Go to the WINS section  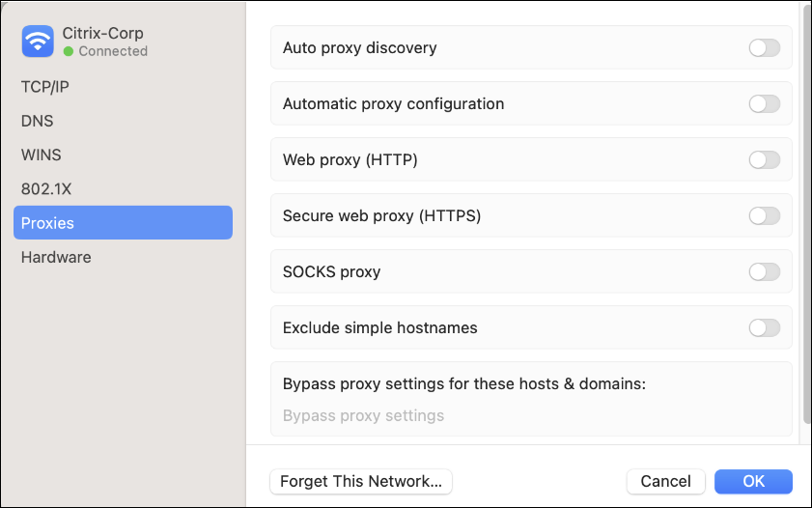click(x=42, y=155)
